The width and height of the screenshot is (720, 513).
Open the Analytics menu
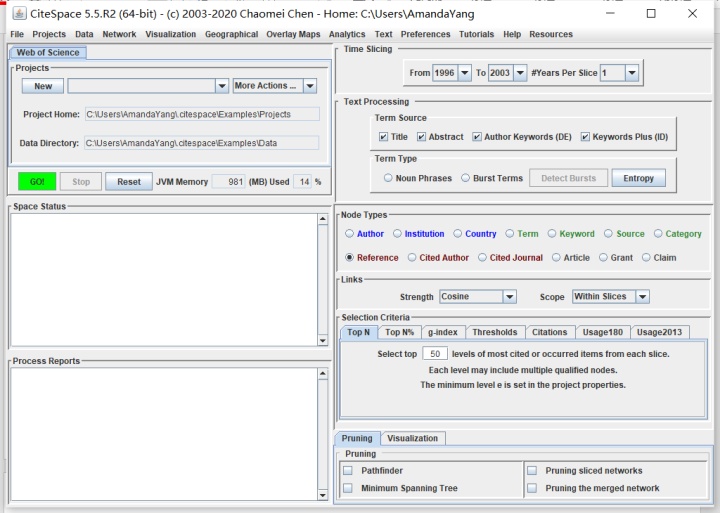pyautogui.click(x=347, y=34)
